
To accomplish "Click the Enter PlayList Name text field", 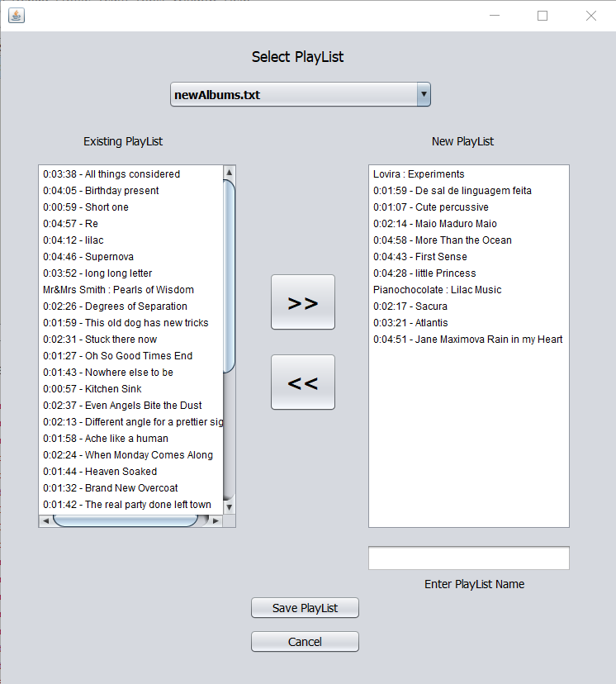I will pos(469,558).
